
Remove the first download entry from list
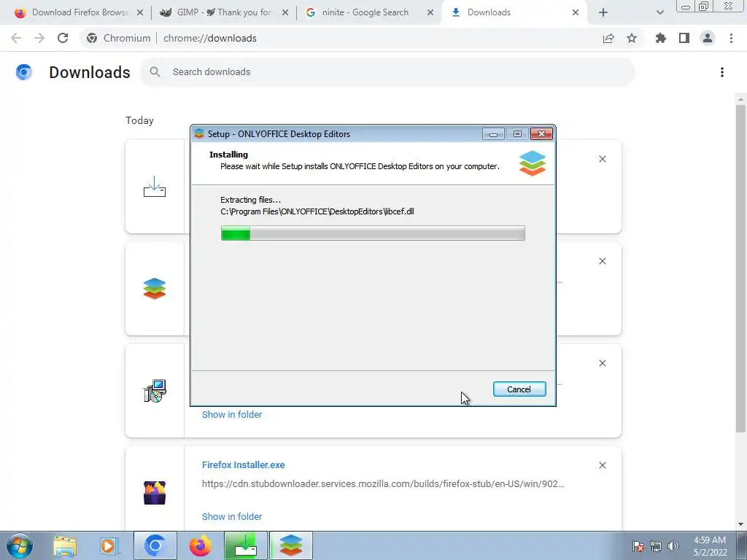603,159
